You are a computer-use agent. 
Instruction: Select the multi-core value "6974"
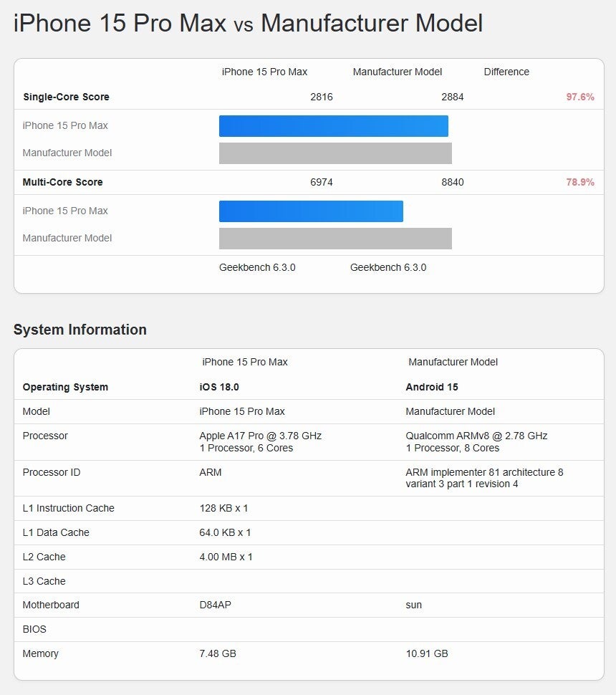(x=322, y=182)
